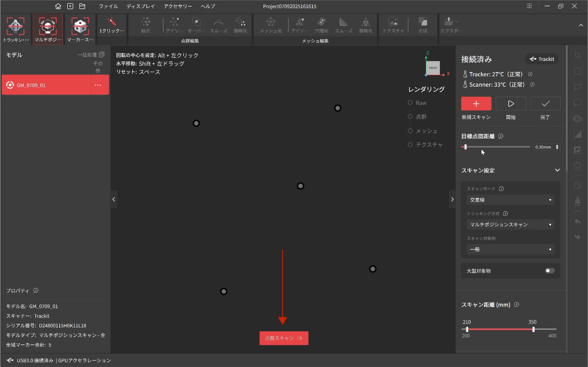The width and height of the screenshot is (588, 367).
Task: Open the アクセサリー menu
Action: [178, 6]
